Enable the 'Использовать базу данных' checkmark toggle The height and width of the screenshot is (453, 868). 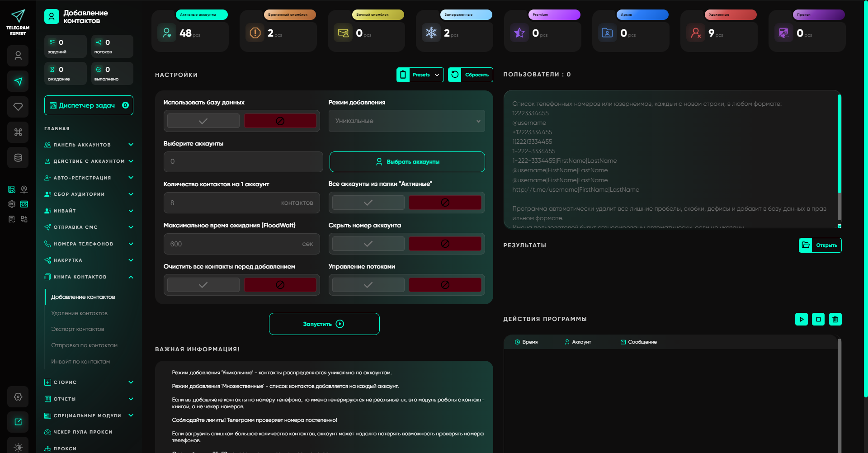click(x=203, y=121)
